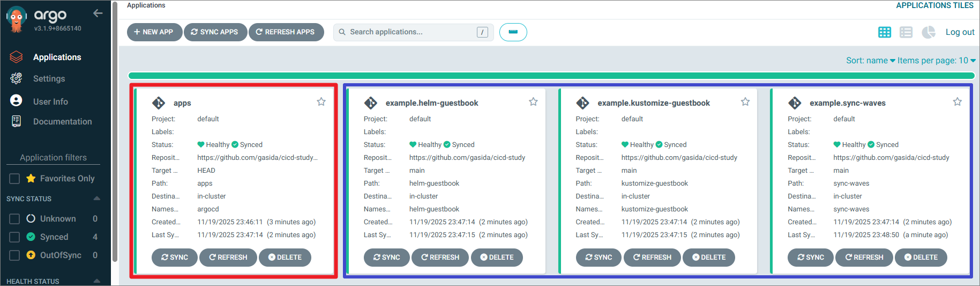Click the Synced check icon in apps tile
The height and width of the screenshot is (286, 980).
[235, 145]
